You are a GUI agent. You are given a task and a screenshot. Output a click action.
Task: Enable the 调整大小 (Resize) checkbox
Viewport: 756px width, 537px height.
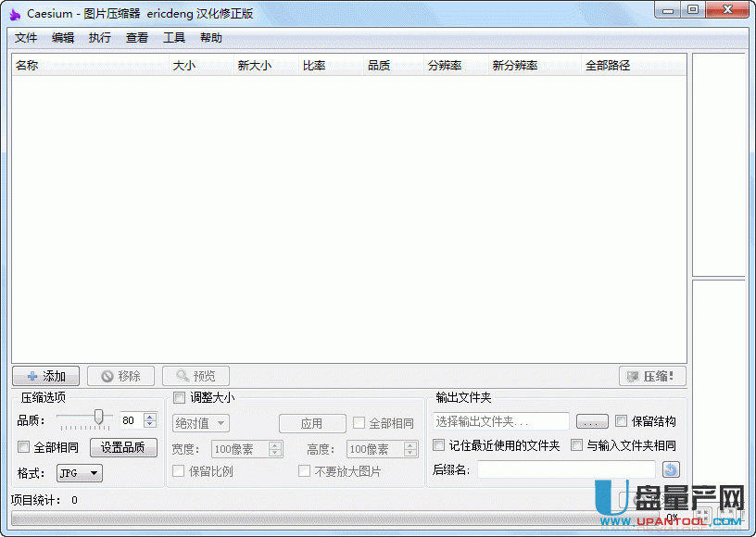(x=180, y=398)
